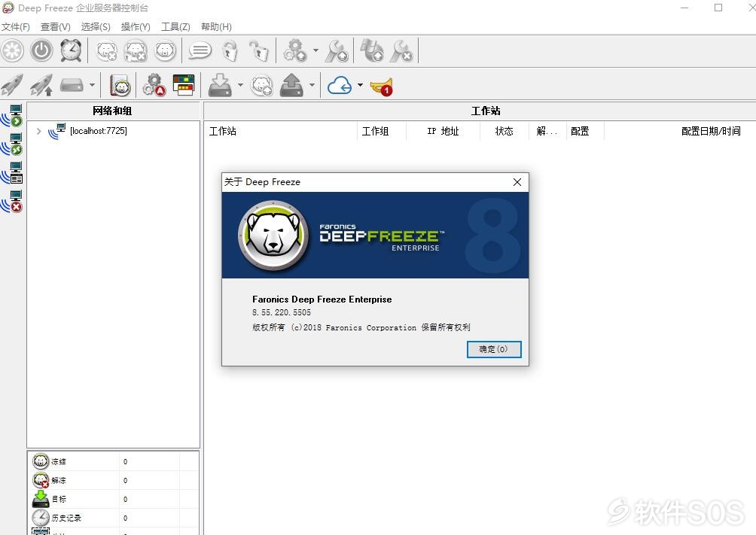Click the locked bear with X icon

(x=136, y=50)
